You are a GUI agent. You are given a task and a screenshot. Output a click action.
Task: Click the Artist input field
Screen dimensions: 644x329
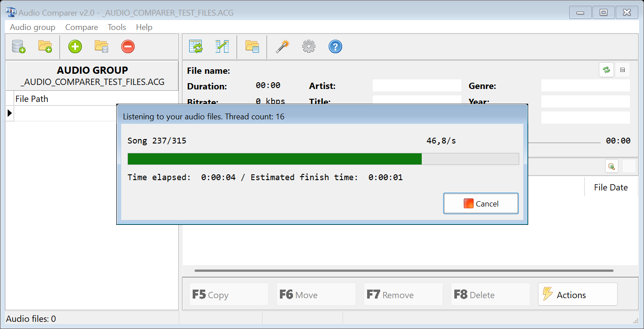(417, 86)
